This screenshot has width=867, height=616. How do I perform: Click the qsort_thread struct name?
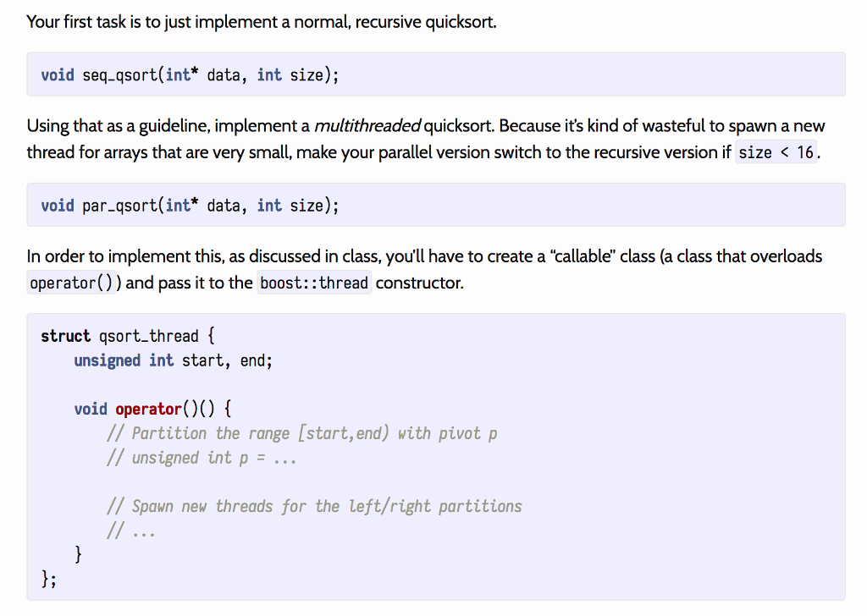[x=149, y=336]
